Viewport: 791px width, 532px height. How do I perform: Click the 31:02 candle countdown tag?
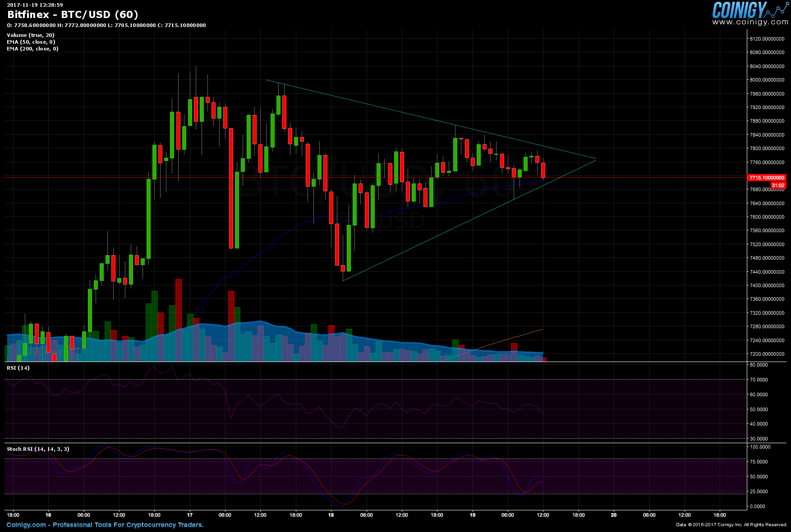tap(778, 185)
